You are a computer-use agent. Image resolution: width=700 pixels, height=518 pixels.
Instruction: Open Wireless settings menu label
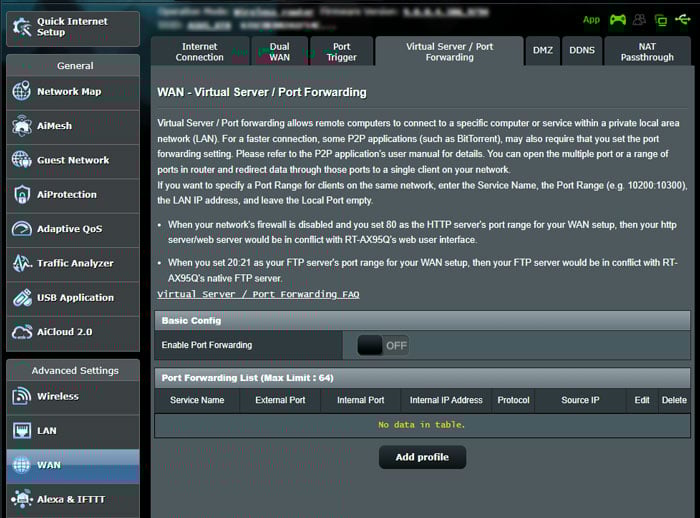(x=58, y=397)
